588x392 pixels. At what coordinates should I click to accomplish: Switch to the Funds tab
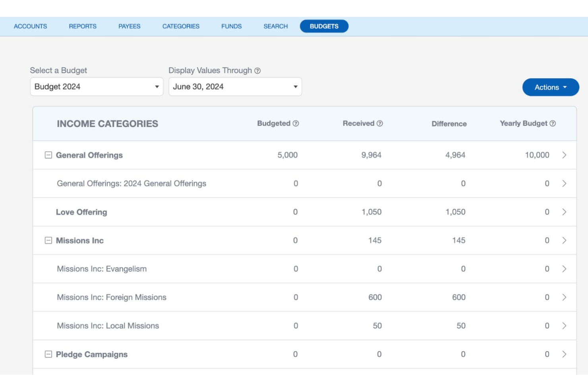(x=232, y=26)
